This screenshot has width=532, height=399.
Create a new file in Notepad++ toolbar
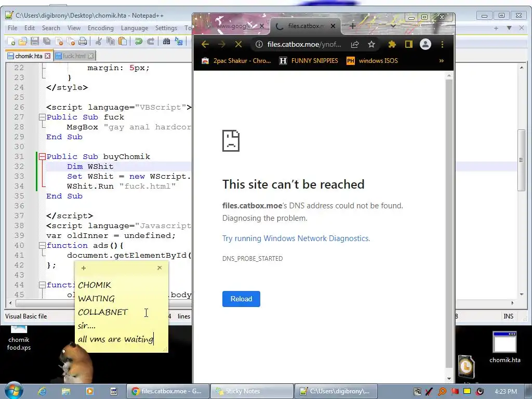point(11,42)
